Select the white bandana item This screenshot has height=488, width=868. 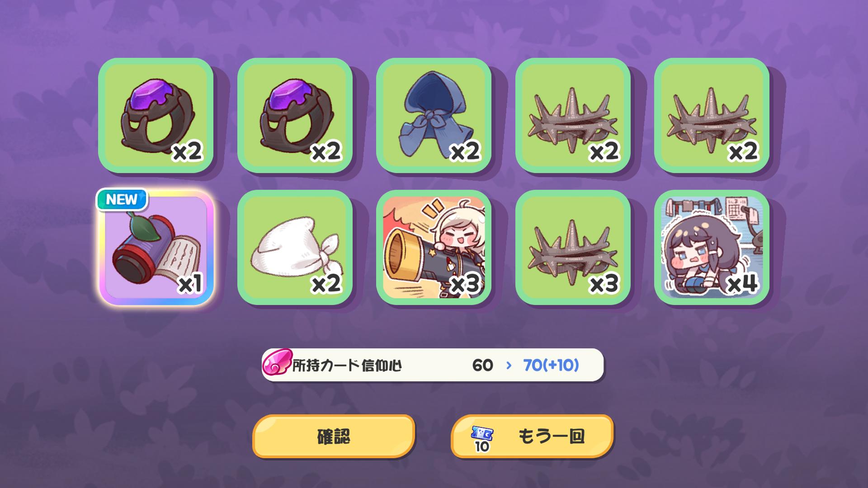[x=295, y=248]
